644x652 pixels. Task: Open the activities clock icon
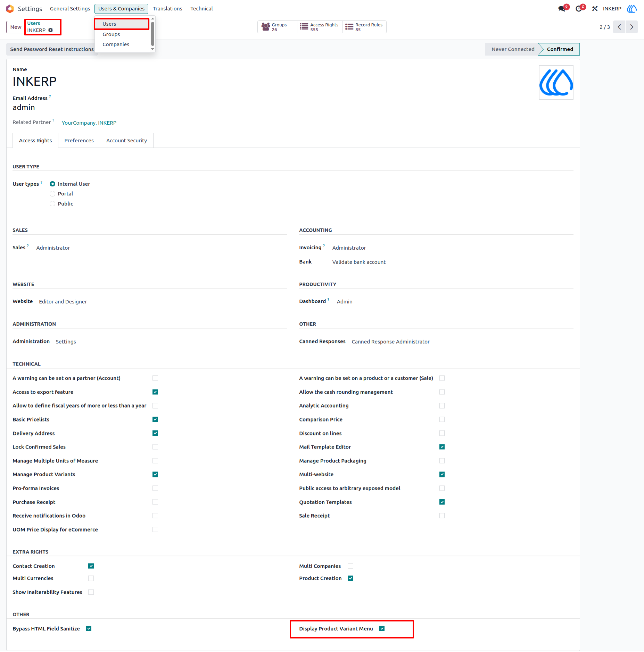(579, 9)
